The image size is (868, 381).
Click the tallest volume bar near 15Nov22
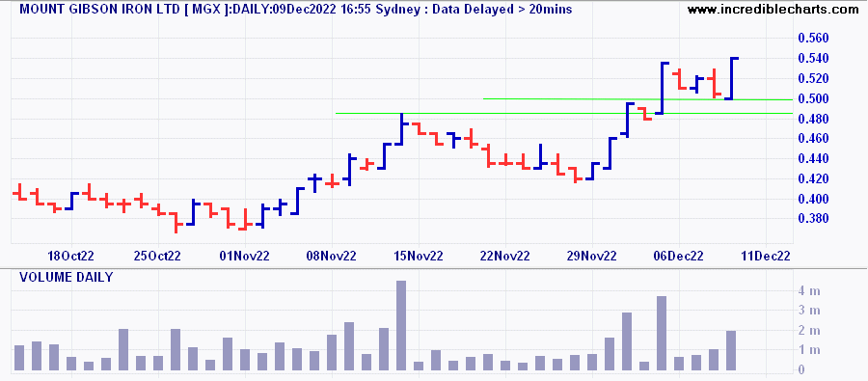coord(401,326)
